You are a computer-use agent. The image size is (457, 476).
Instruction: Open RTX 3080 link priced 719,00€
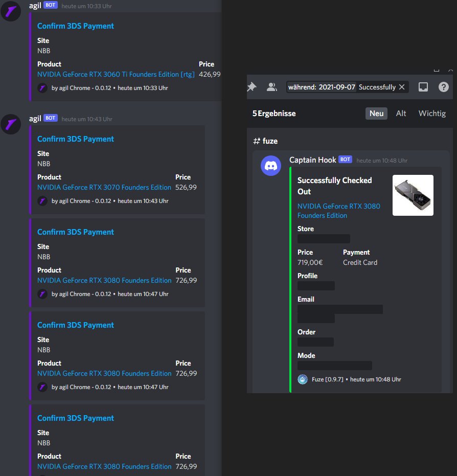tap(338, 211)
